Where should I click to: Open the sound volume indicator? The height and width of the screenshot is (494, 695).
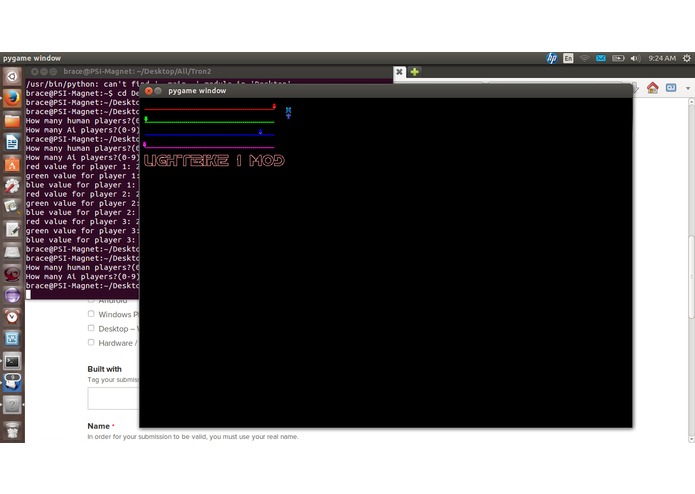tap(635, 58)
